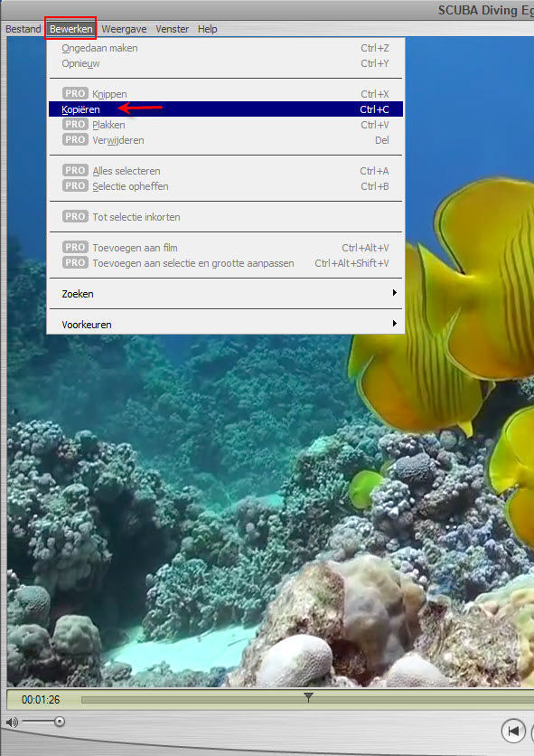This screenshot has height=756, width=534.
Task: Click the 00:01:26 time display
Action: (41, 700)
